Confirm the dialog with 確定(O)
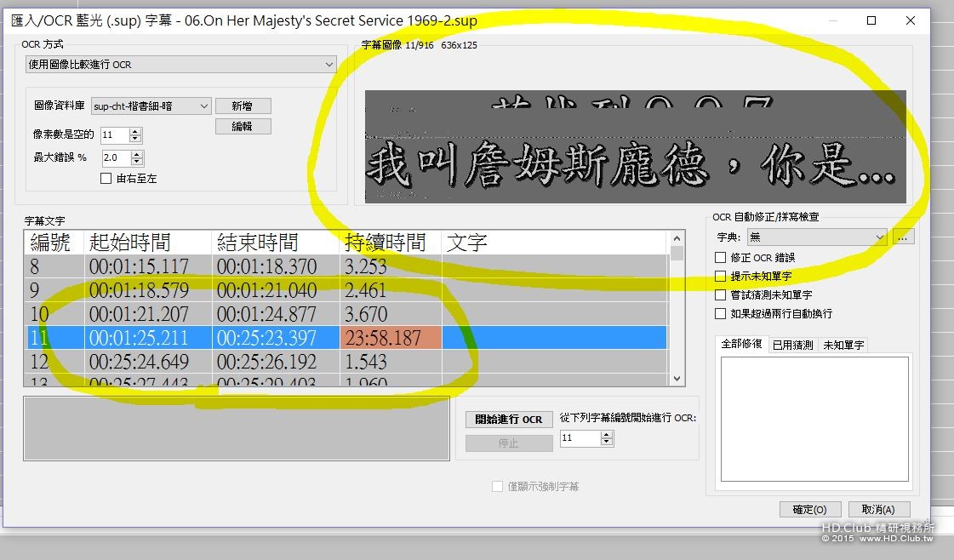The image size is (954, 560). coord(809,509)
